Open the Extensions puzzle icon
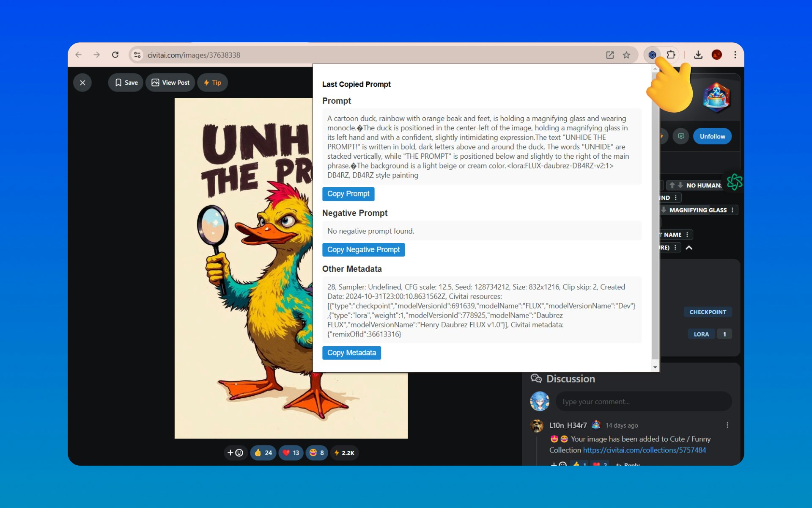The image size is (812, 508). [671, 55]
